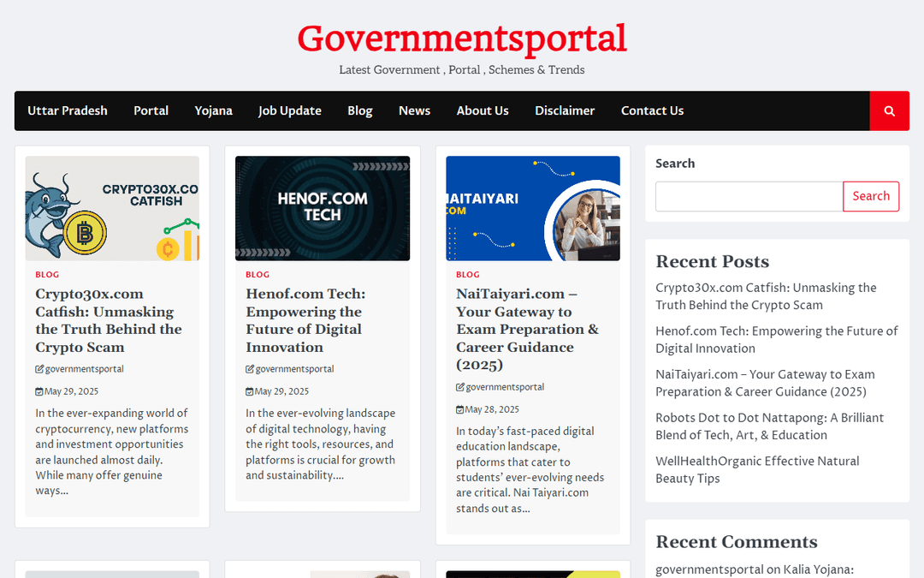Screen dimensions: 924x578
Task: Open Contact Us page
Action: click(x=652, y=110)
